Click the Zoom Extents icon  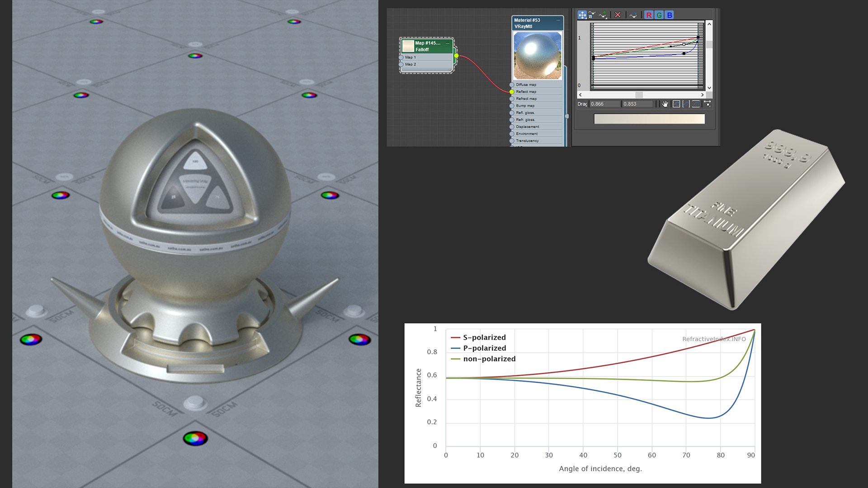click(676, 104)
